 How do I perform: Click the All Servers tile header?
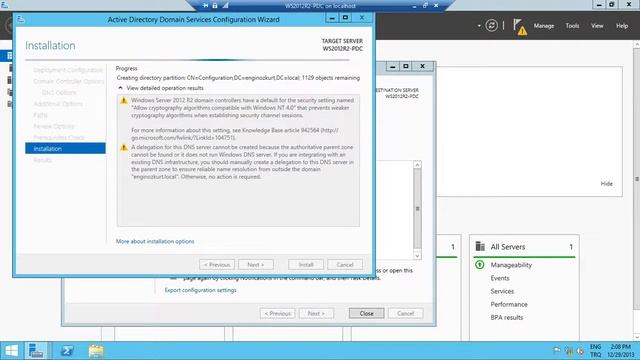coord(524,247)
